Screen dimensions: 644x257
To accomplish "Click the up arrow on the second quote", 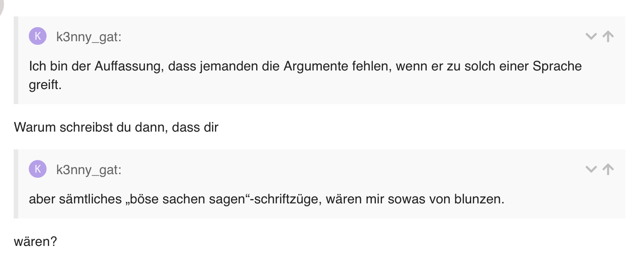I will pyautogui.click(x=608, y=169).
